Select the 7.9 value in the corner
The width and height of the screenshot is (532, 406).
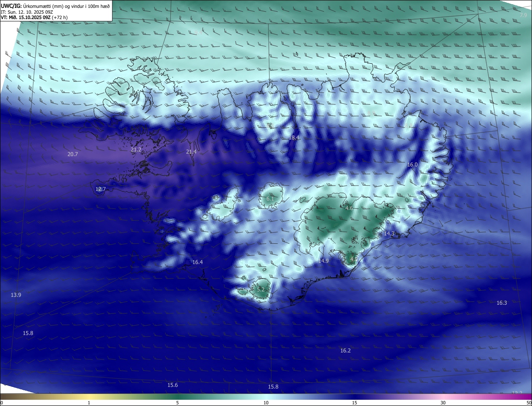[523, 15]
